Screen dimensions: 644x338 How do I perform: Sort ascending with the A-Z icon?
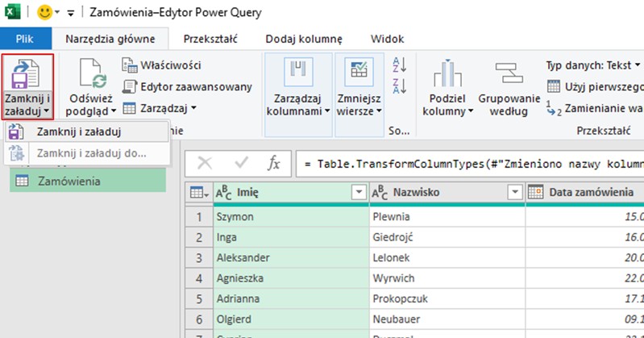coord(399,65)
